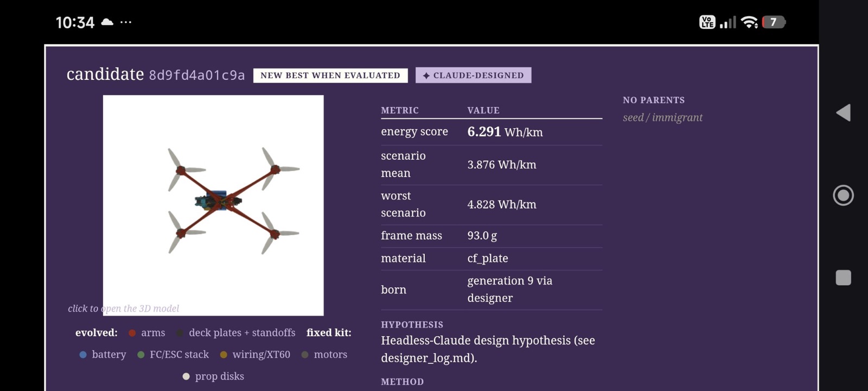Click the worst scenario value 4.828 Wh/km
Viewport: 868px width, 391px height.
[x=502, y=205]
